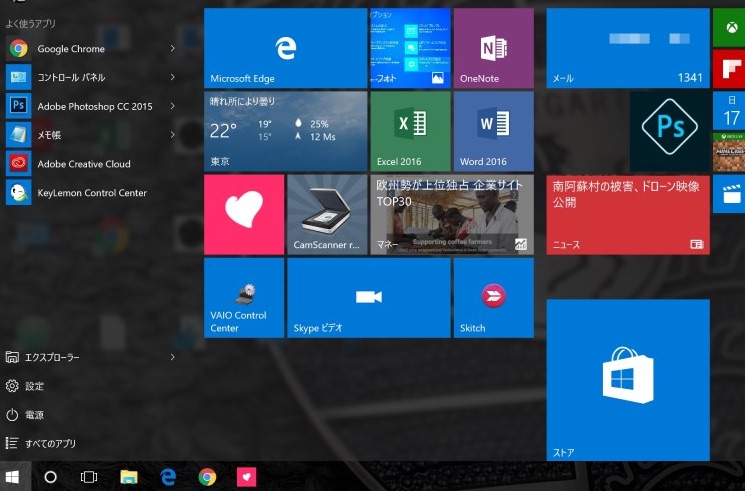Launch the Word 2016 tile

click(x=494, y=131)
